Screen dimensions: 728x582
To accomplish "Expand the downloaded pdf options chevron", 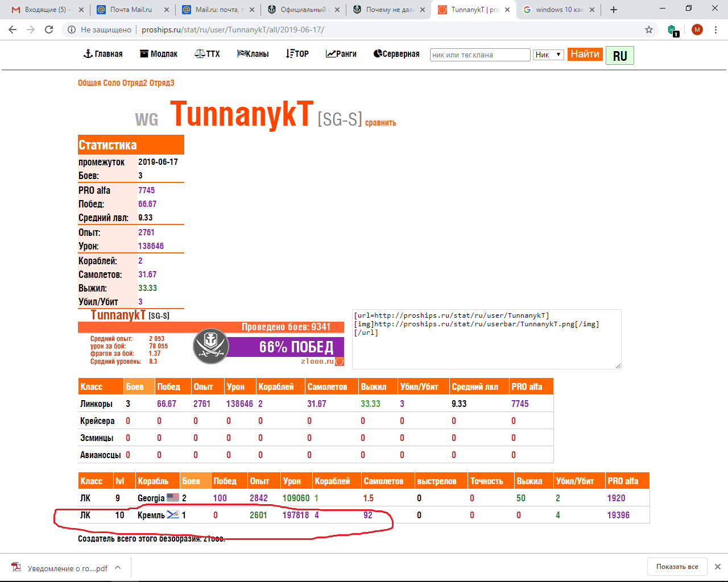I will [x=118, y=567].
